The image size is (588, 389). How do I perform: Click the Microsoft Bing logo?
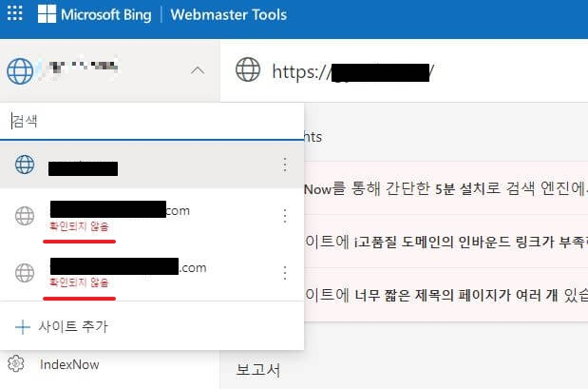(x=95, y=14)
